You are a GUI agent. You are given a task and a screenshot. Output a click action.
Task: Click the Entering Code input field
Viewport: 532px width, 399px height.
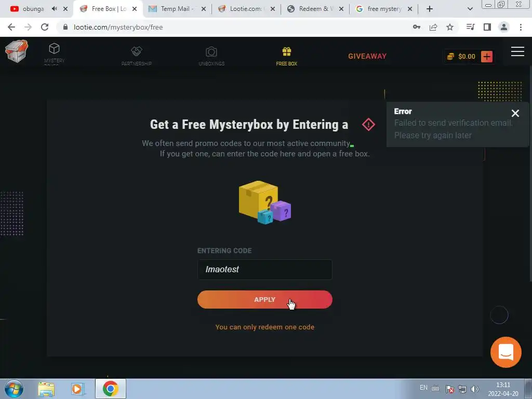[264, 270]
